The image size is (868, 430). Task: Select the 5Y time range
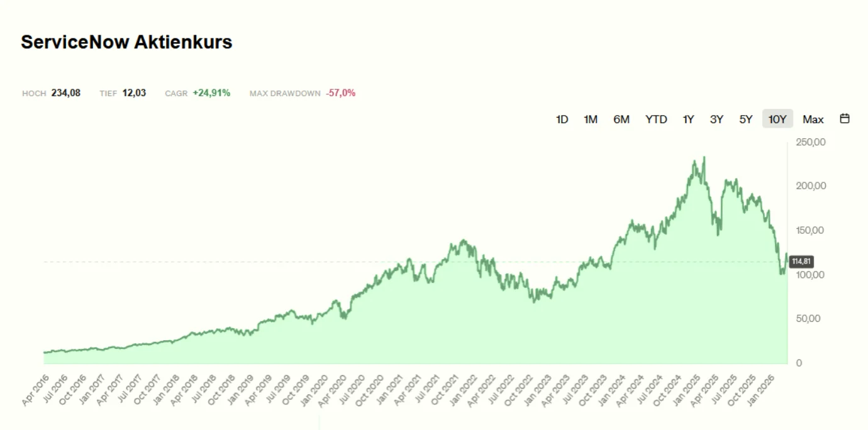point(746,119)
